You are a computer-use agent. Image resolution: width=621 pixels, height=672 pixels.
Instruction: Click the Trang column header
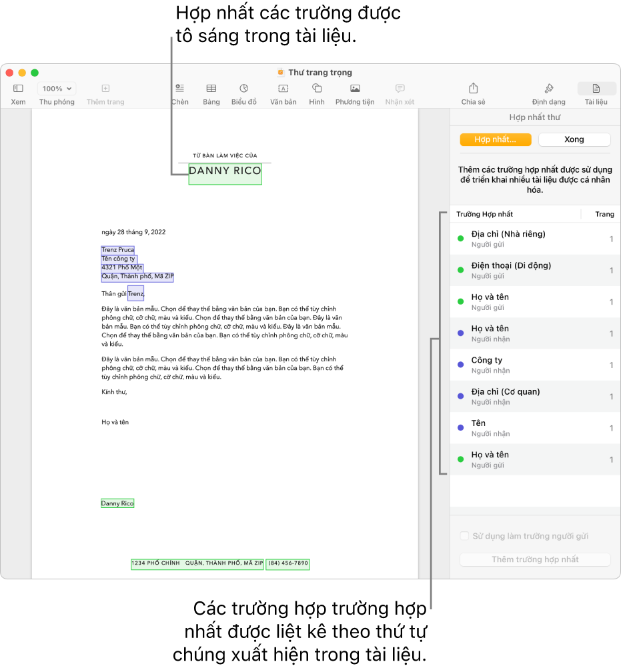[604, 214]
